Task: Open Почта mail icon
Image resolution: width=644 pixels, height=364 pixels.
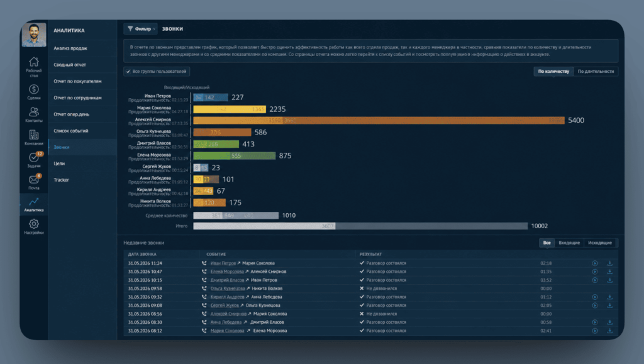Action: (34, 180)
